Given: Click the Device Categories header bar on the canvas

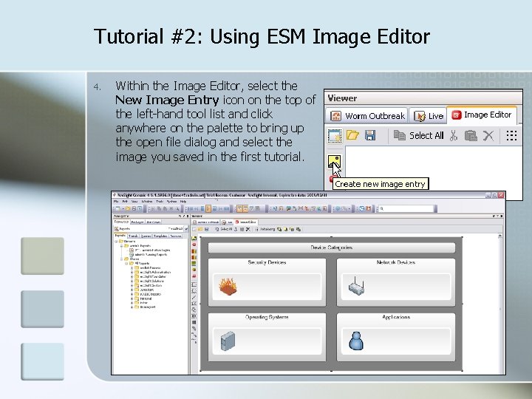Looking at the screenshot, I should tap(332, 248).
